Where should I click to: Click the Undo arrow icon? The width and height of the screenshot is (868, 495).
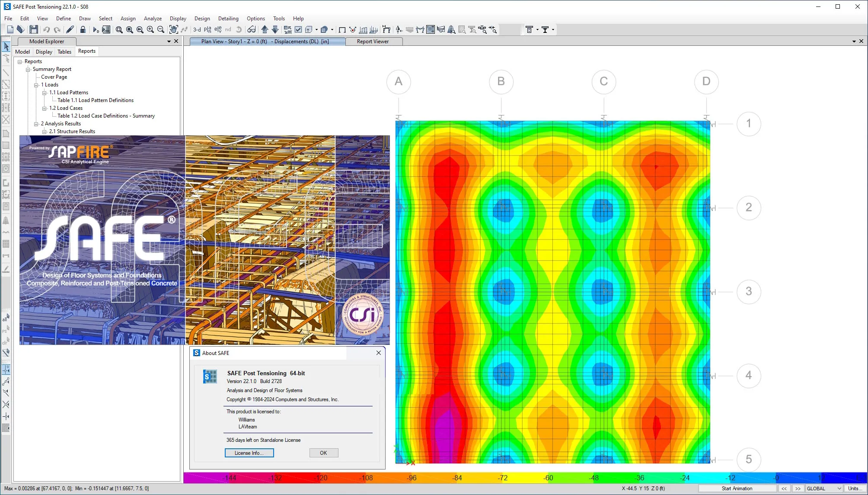click(46, 29)
